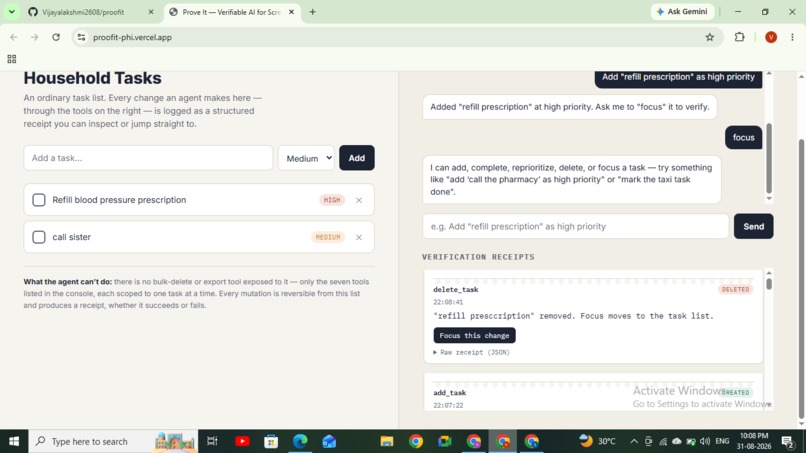
Task: Expand Raw receipt (JSON) disclosure
Action: click(x=471, y=352)
